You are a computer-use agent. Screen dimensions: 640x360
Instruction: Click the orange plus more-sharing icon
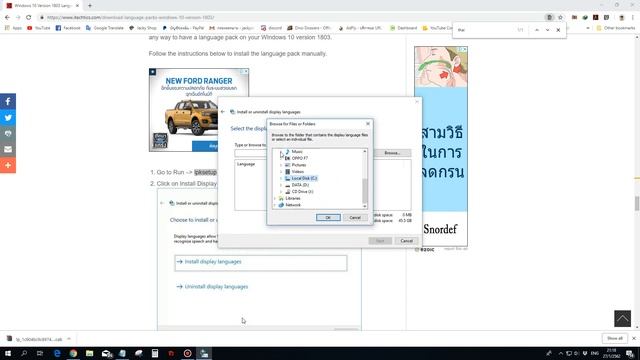click(8, 165)
